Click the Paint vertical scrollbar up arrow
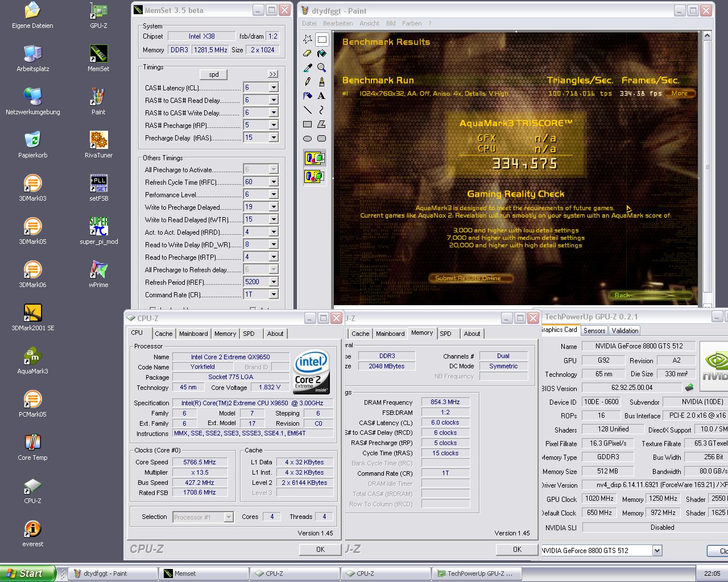The height and width of the screenshot is (582, 728). (707, 36)
